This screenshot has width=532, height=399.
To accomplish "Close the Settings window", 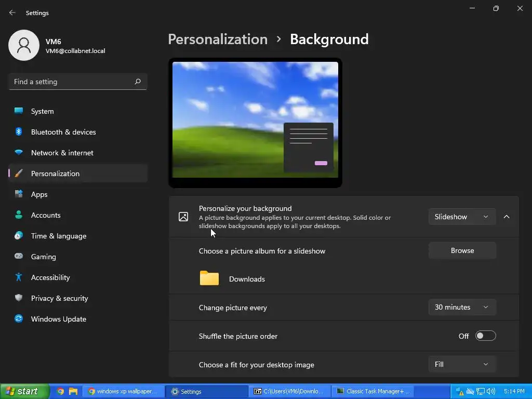I will click(x=520, y=8).
